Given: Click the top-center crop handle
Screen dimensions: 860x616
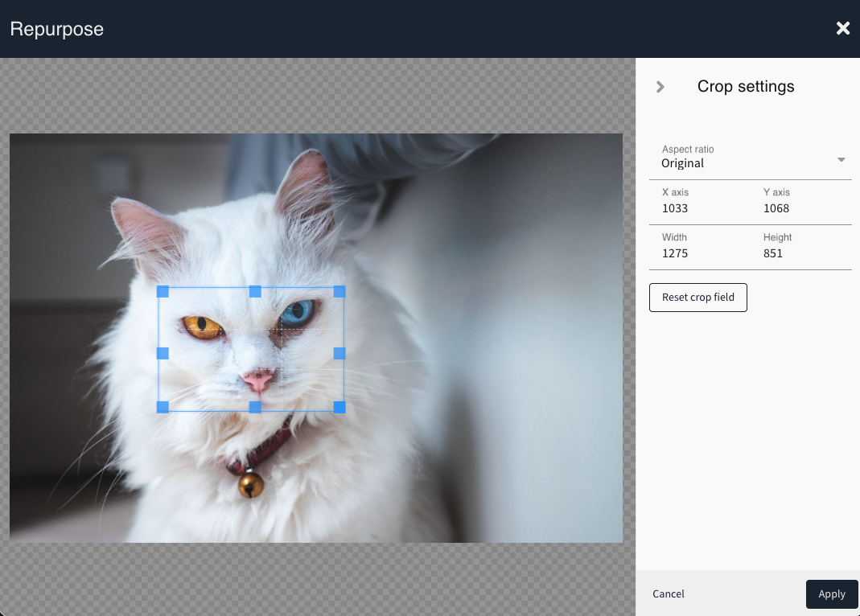Looking at the screenshot, I should pyautogui.click(x=255, y=291).
